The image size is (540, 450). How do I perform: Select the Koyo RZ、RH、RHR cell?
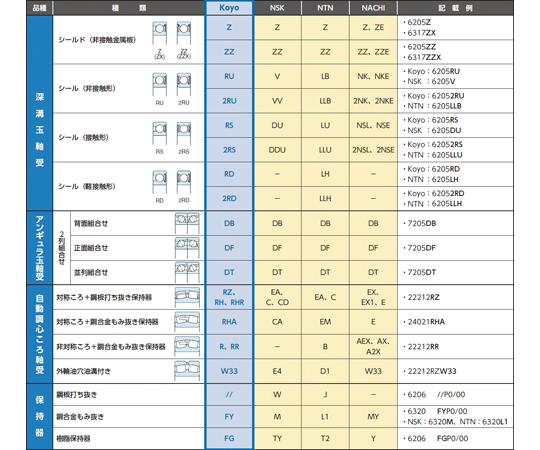pyautogui.click(x=229, y=297)
